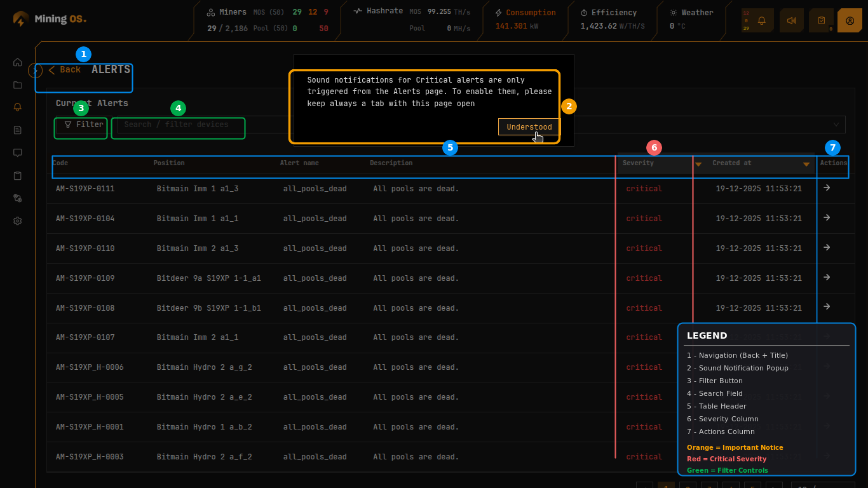Expand the dropdown chevron beside the search bar
Screen dimensions: 868x488
pyautogui.click(x=836, y=125)
